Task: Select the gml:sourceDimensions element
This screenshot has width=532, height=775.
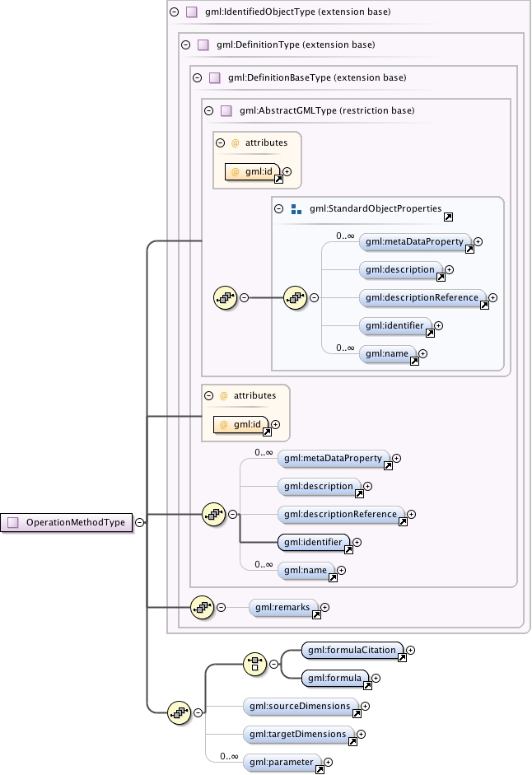Action: (x=301, y=707)
